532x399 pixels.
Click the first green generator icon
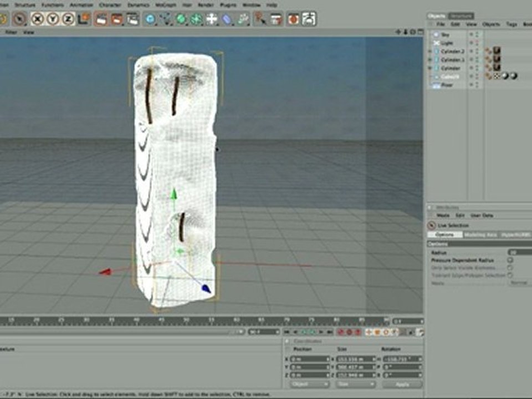181,19
